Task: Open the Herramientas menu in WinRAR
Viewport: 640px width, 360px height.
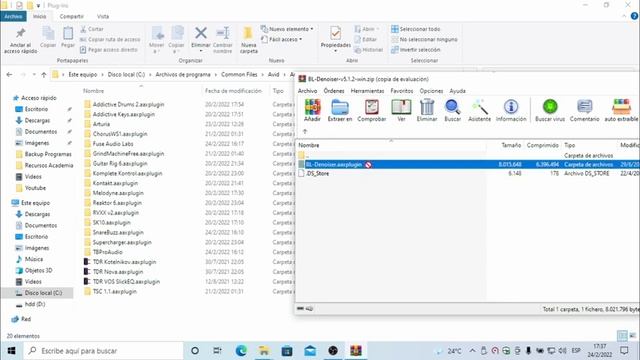Action: (367, 91)
